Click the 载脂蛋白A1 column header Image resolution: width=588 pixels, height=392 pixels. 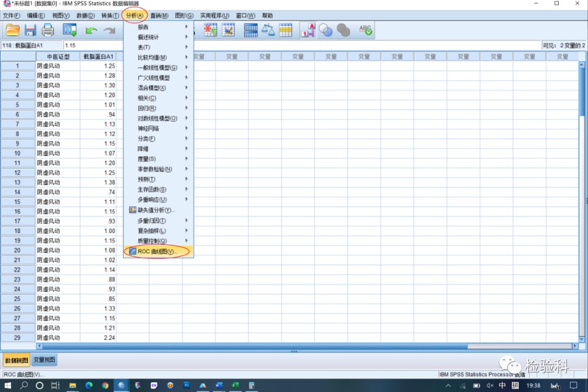(x=98, y=57)
